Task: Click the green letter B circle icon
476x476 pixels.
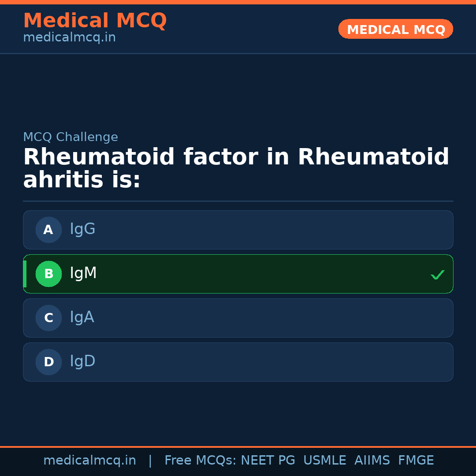Action: [x=48, y=274]
